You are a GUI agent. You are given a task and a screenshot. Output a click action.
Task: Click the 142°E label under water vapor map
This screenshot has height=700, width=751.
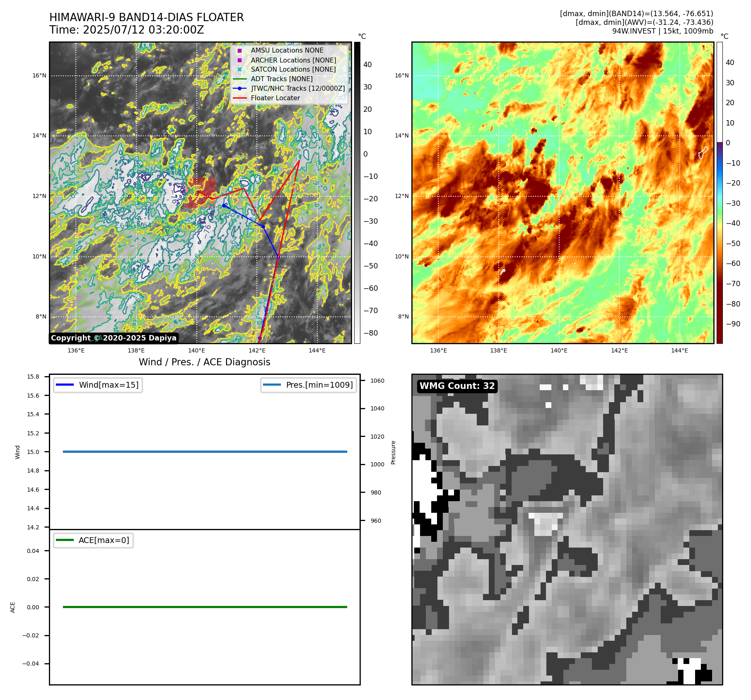pyautogui.click(x=619, y=351)
